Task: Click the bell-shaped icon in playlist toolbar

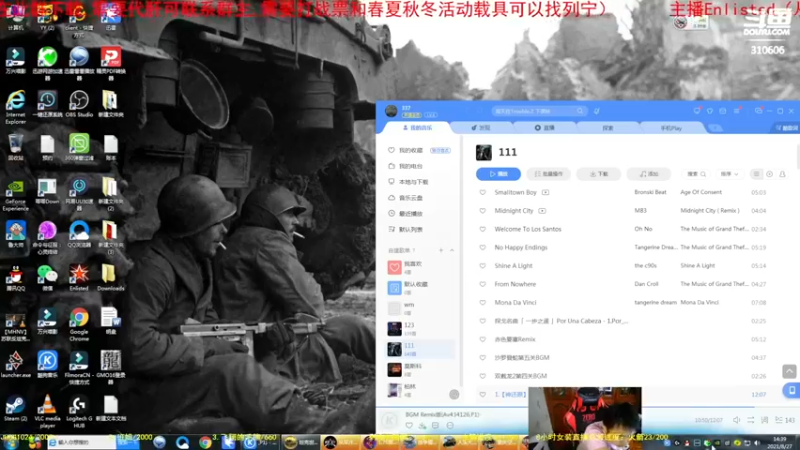Action: click(782, 174)
